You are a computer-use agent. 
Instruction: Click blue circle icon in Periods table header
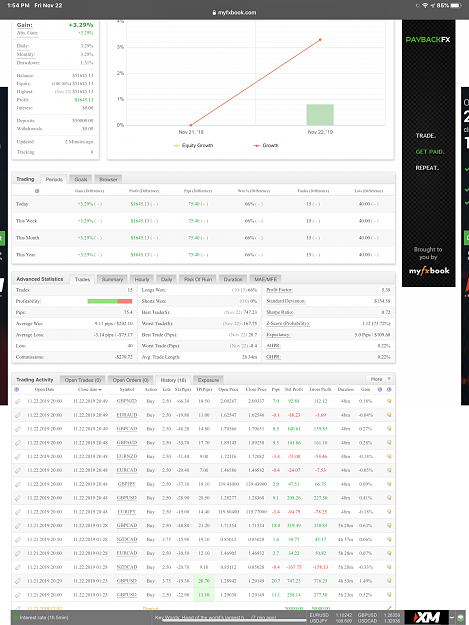[x=37, y=191]
